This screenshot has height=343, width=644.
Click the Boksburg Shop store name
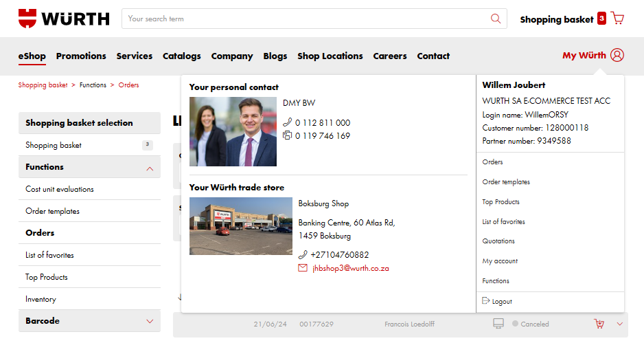(323, 203)
